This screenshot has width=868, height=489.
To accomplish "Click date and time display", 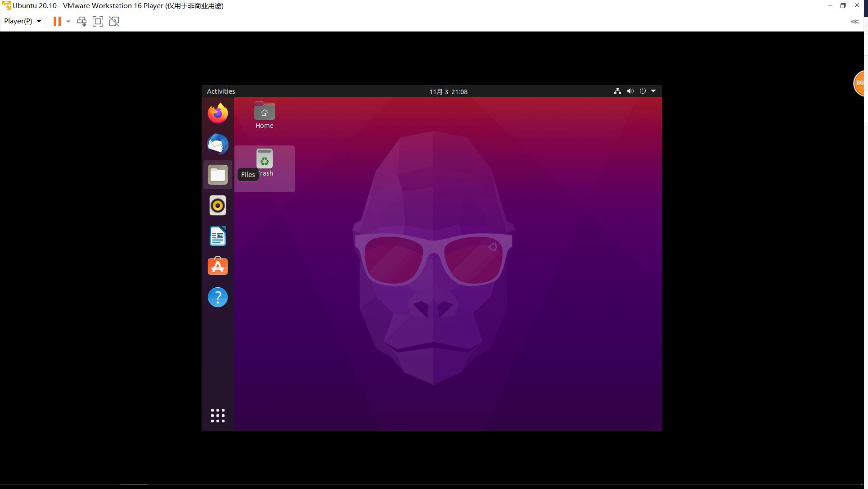I will click(448, 91).
